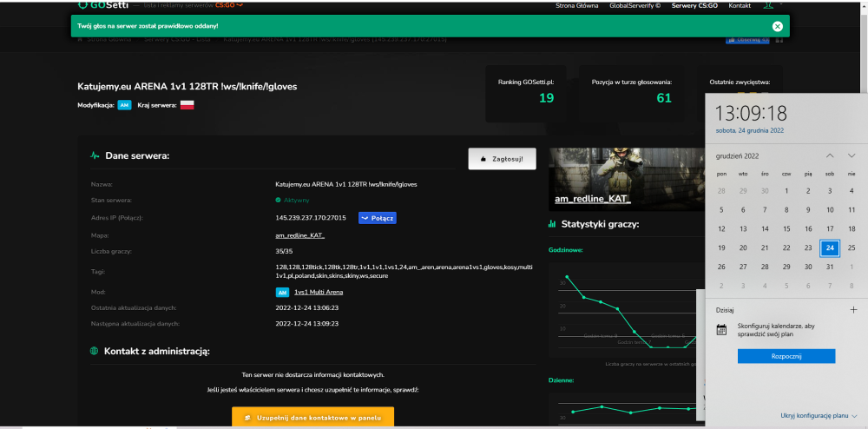Select December 31 in the calendar

tap(830, 267)
